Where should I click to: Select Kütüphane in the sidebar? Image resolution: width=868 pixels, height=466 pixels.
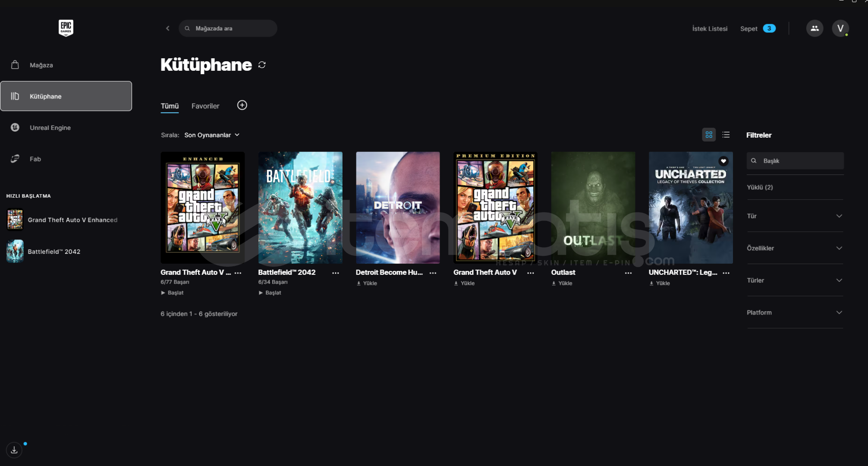coord(66,96)
